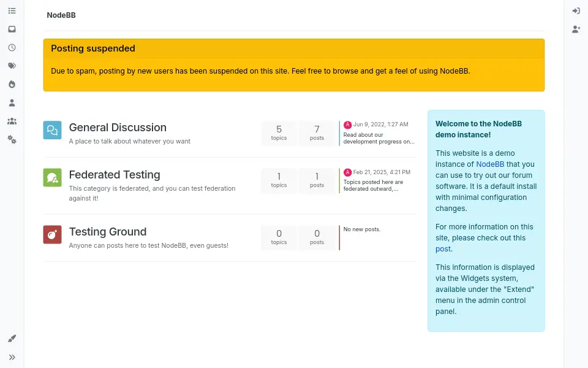Click "Anyone can posts here to test NodeBB" description
Image resolution: width=588 pixels, height=368 pixels.
point(148,245)
